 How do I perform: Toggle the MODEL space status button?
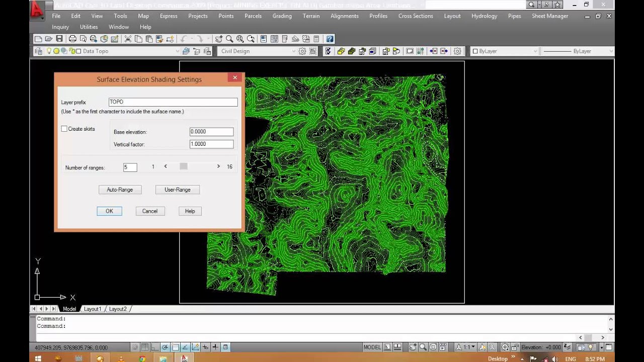pyautogui.click(x=372, y=347)
